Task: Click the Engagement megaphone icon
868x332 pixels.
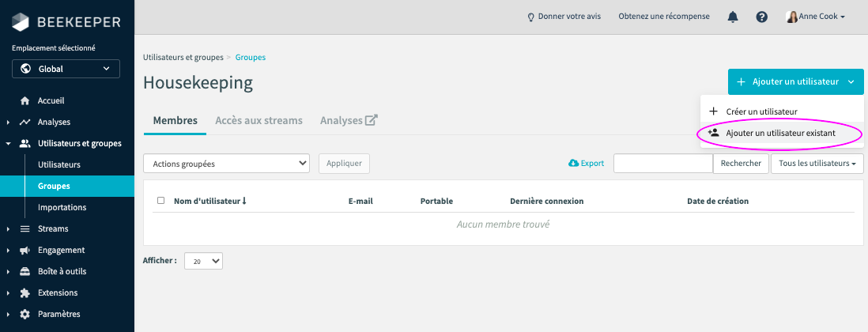Action: point(25,250)
